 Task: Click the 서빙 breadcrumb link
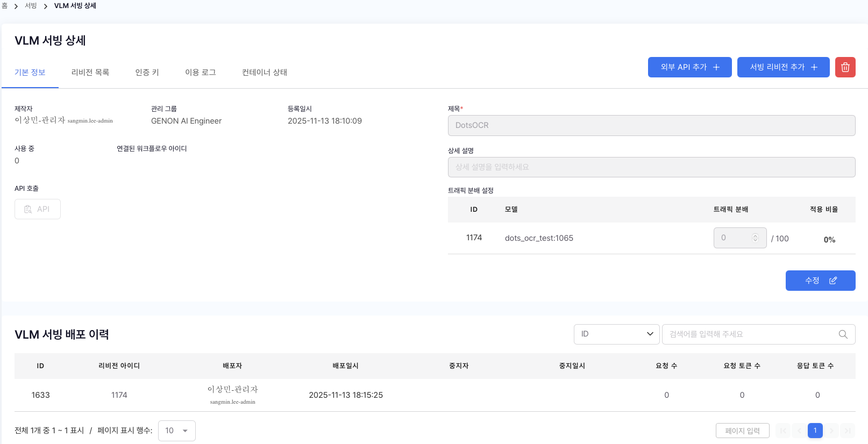[x=31, y=6]
